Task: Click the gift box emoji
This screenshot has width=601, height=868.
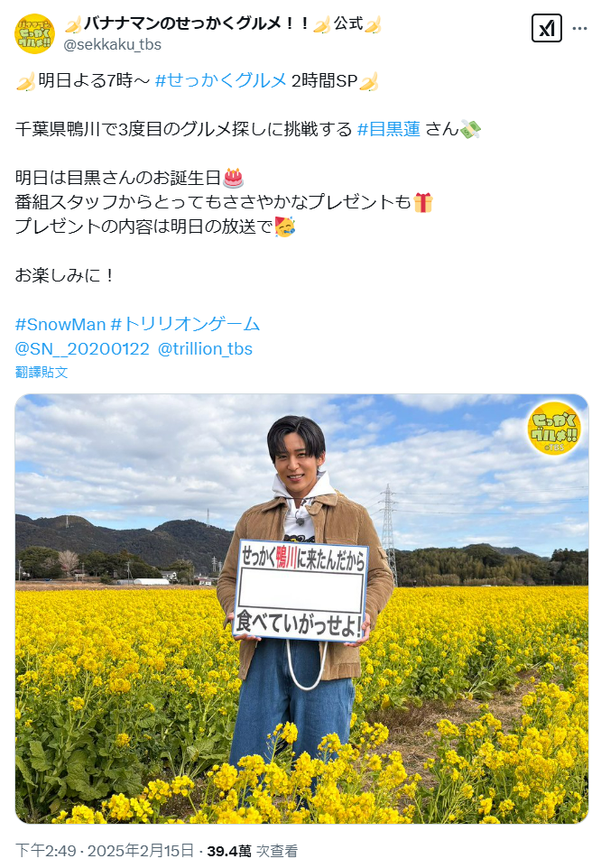Action: (x=423, y=203)
